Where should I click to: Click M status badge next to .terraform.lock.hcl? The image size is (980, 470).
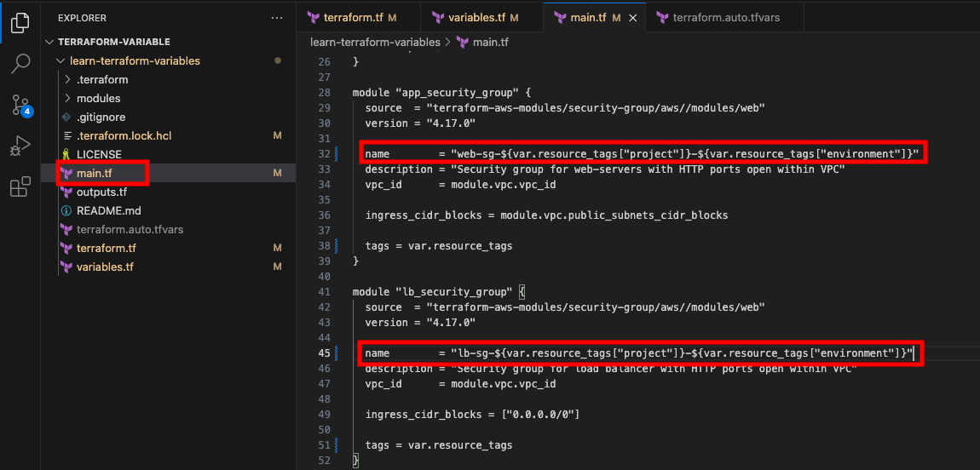pos(278,135)
